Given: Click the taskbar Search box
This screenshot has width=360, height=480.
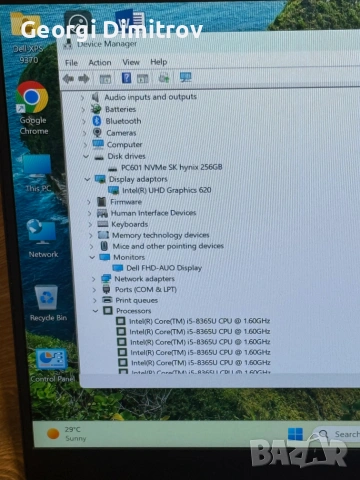Looking at the screenshot, I should click(337, 434).
